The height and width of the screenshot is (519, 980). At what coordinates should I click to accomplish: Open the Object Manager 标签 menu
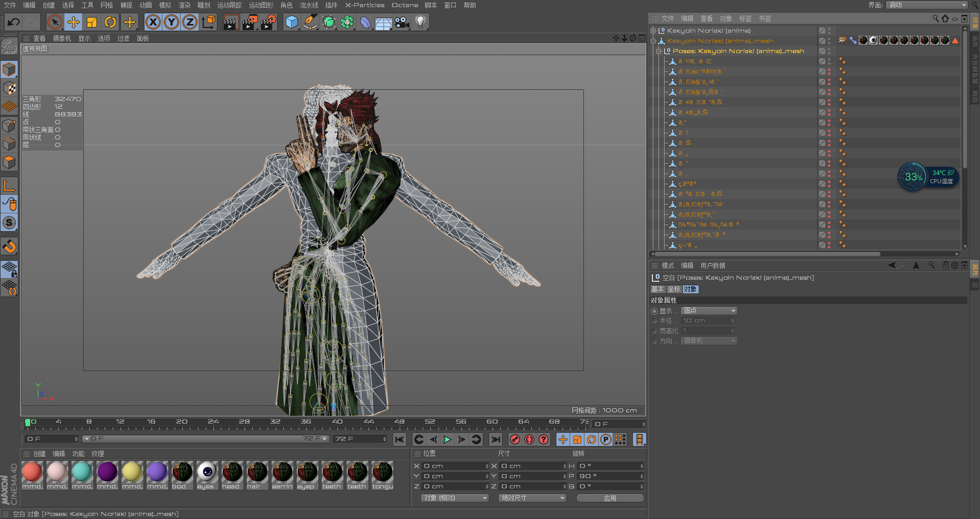745,18
